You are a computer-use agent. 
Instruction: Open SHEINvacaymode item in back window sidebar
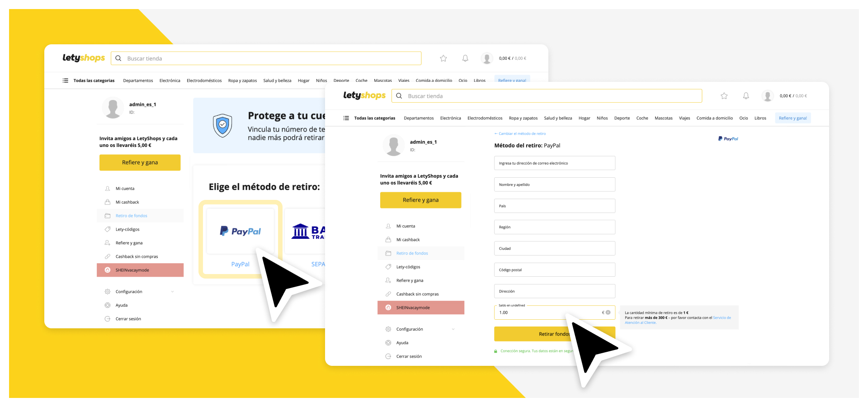(x=140, y=270)
